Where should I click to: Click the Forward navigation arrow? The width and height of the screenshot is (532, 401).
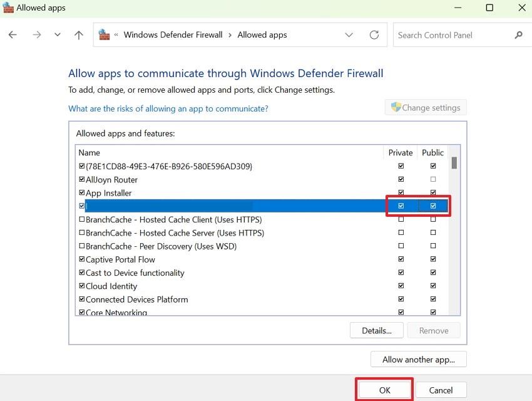37,34
